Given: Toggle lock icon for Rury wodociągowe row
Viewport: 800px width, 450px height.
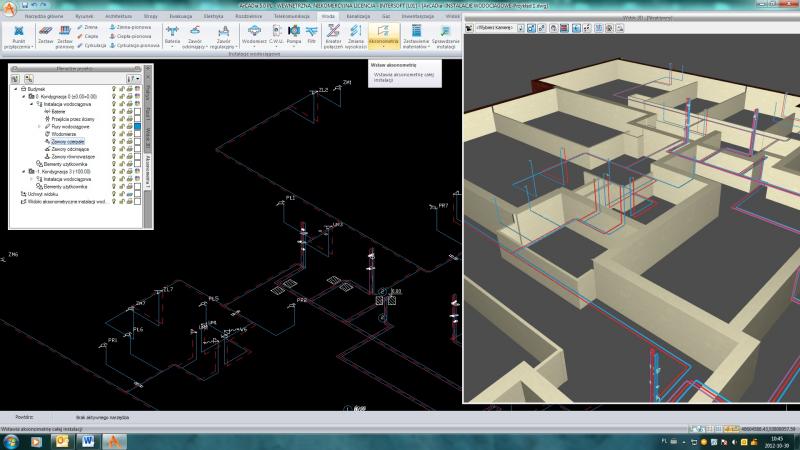Looking at the screenshot, I should (x=120, y=126).
